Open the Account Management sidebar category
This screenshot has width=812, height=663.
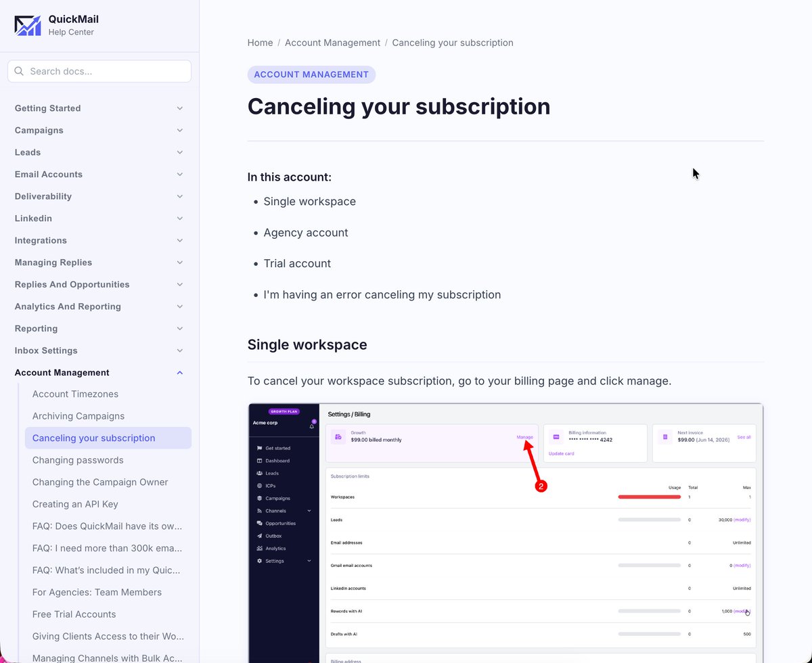coord(62,373)
